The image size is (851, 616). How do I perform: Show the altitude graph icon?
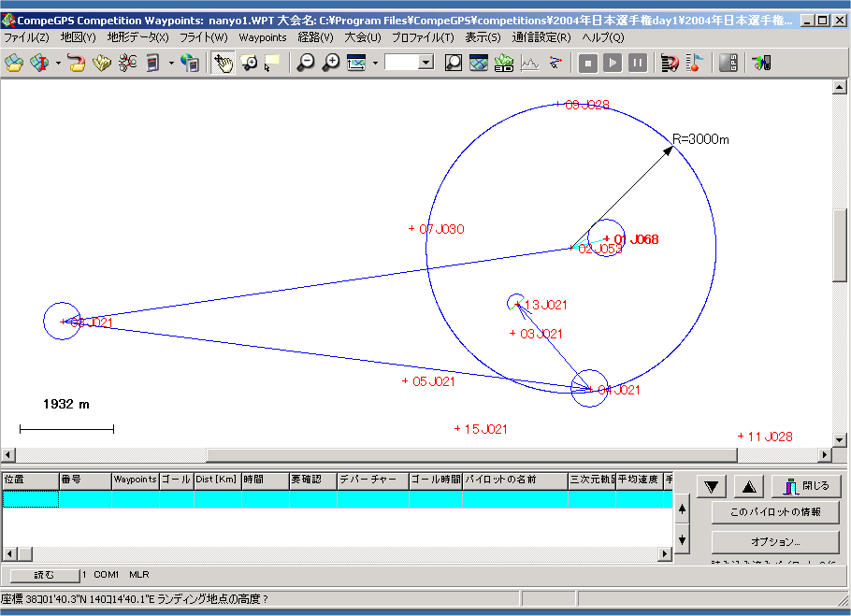click(529, 63)
